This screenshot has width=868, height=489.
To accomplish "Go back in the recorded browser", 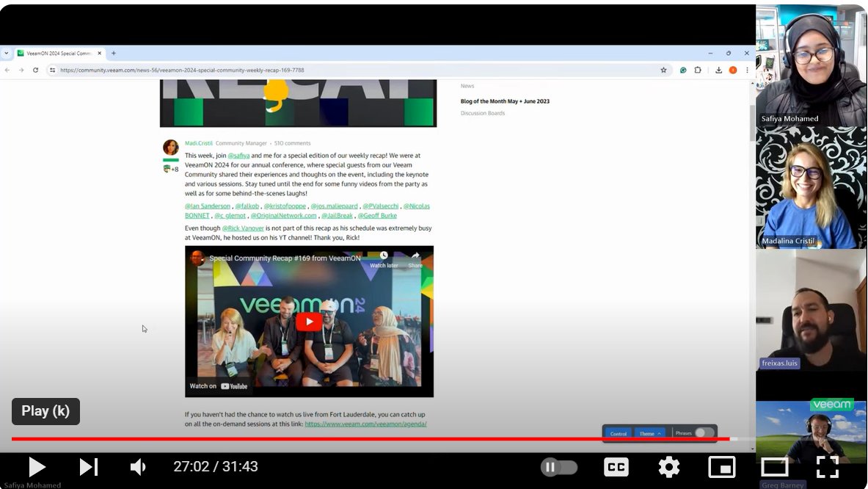I will click(x=7, y=70).
